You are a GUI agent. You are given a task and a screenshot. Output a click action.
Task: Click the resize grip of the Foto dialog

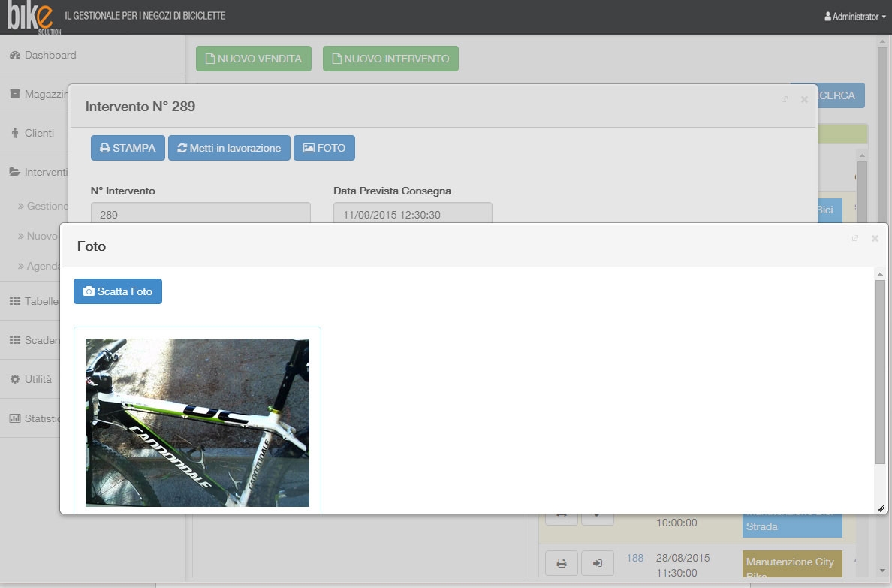881,508
